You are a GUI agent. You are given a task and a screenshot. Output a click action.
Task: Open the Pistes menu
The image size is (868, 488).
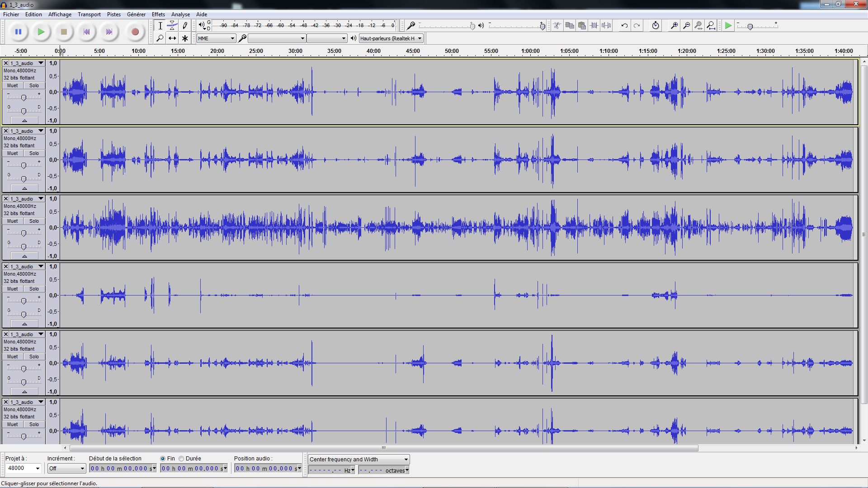point(114,14)
